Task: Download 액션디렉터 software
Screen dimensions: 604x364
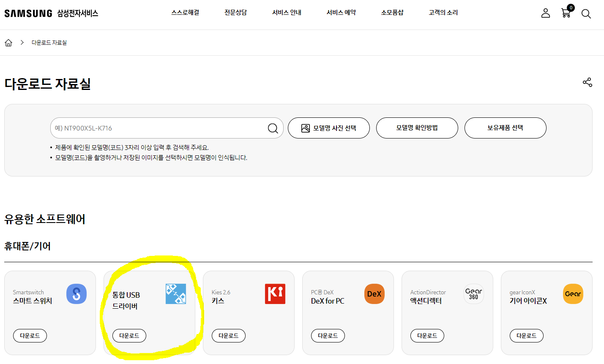Action: tap(427, 336)
